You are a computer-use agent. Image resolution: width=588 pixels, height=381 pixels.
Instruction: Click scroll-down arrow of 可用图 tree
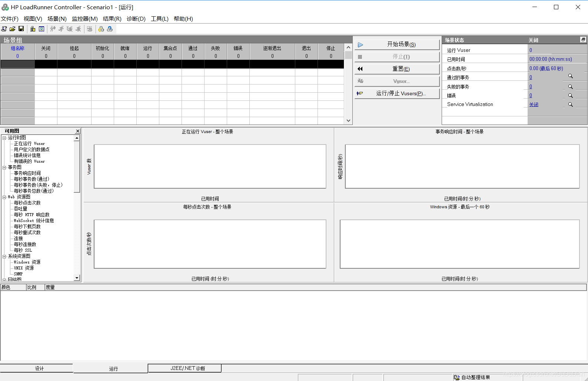[x=77, y=278]
